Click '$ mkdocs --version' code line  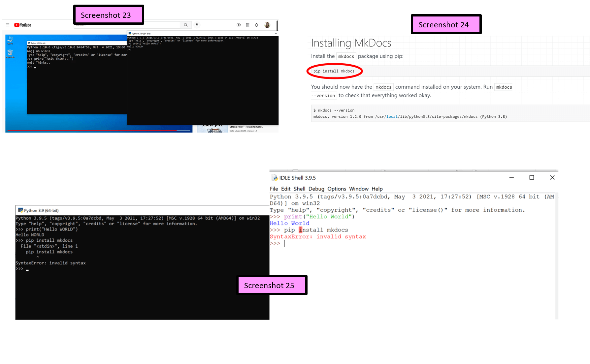pyautogui.click(x=334, y=110)
